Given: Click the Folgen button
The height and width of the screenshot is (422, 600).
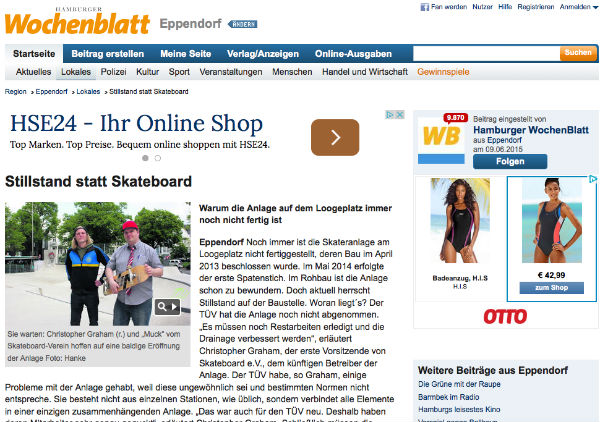Looking at the screenshot, I should click(x=507, y=161).
